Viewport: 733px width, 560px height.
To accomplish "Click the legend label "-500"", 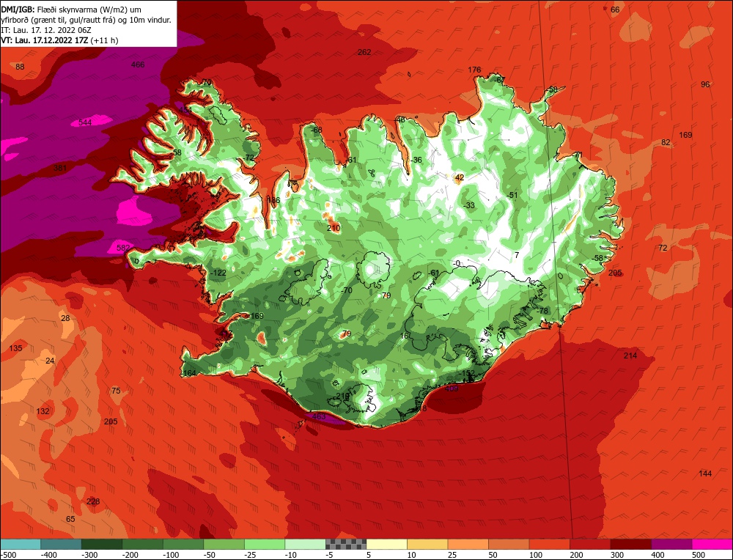I will point(9,555).
